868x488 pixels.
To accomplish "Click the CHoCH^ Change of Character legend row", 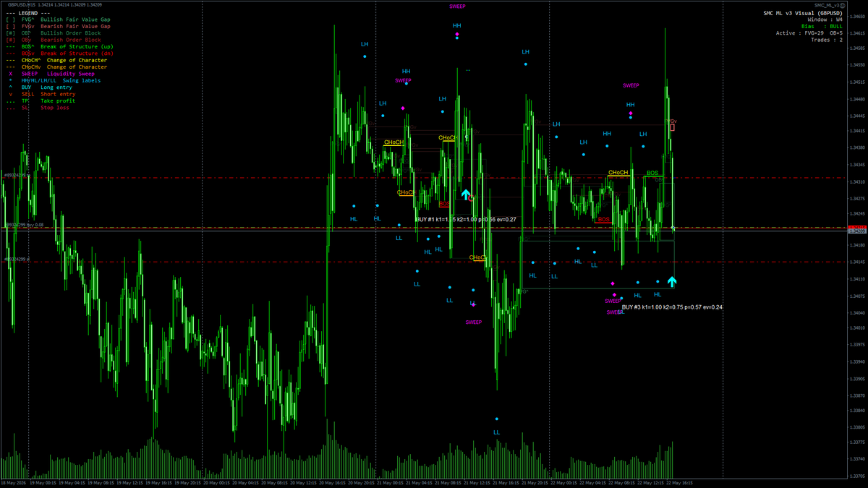I will coord(56,60).
